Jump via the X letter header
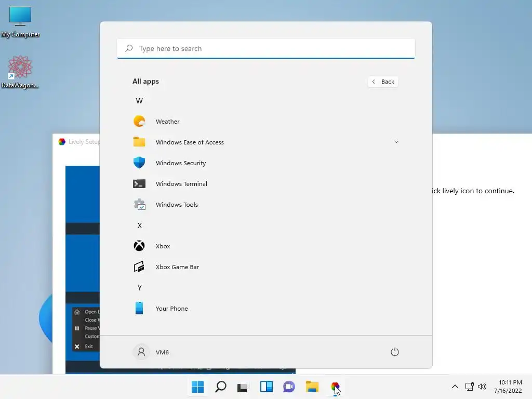Image resolution: width=532 pixels, height=399 pixels. pos(139,225)
